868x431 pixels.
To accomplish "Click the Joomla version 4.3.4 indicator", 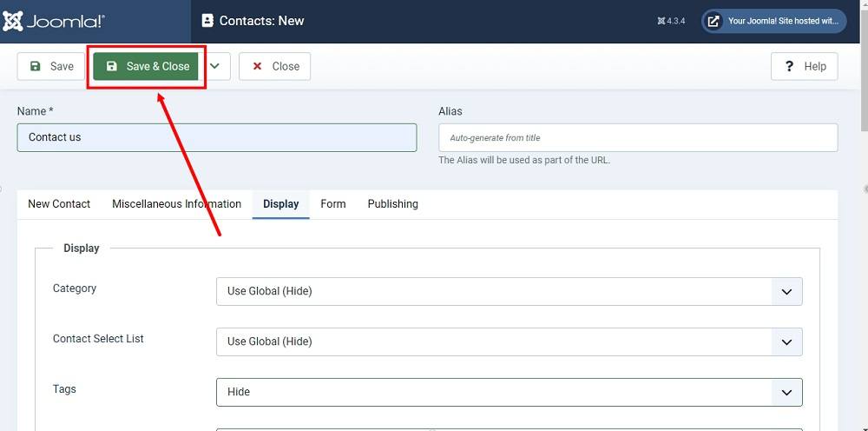I will pyautogui.click(x=672, y=21).
